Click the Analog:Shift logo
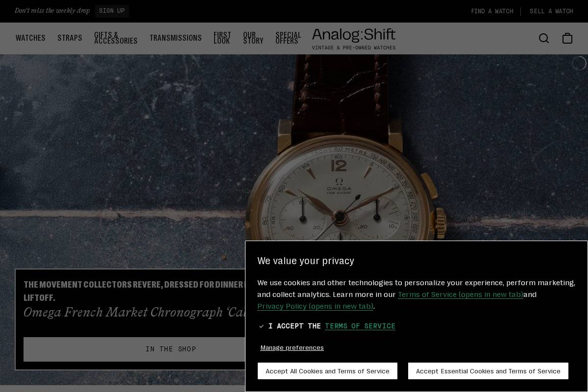 pos(354,39)
